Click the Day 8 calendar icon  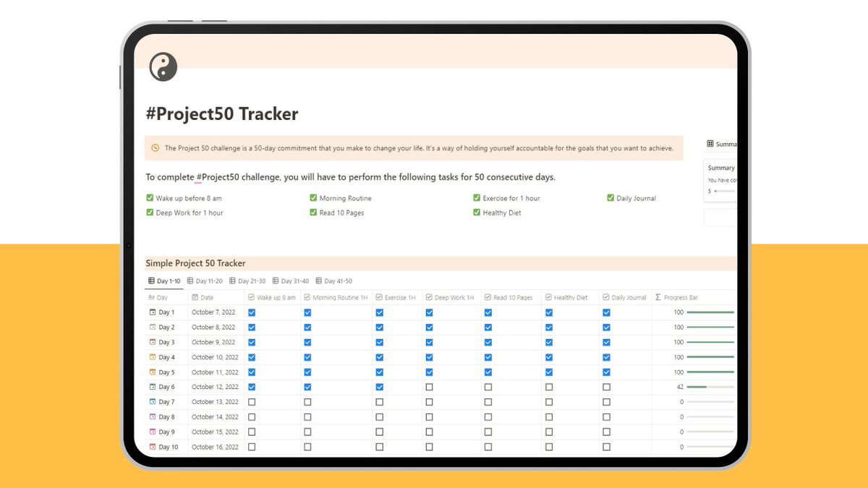153,417
